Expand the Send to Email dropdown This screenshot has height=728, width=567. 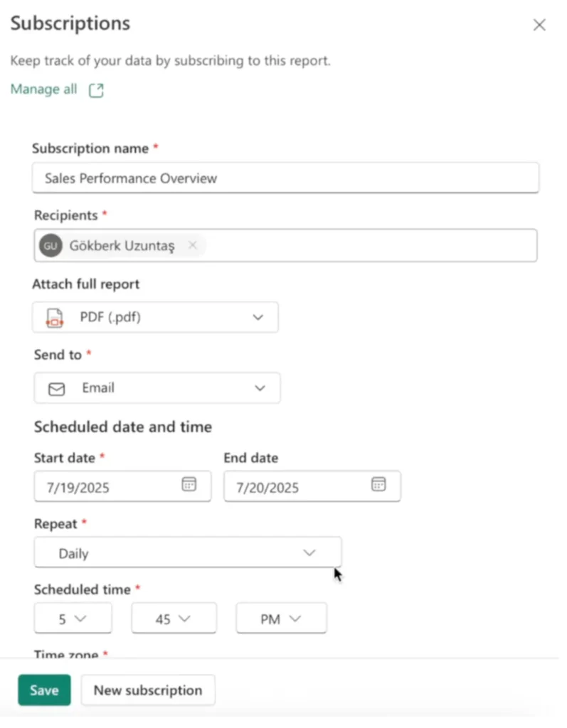[260, 388]
